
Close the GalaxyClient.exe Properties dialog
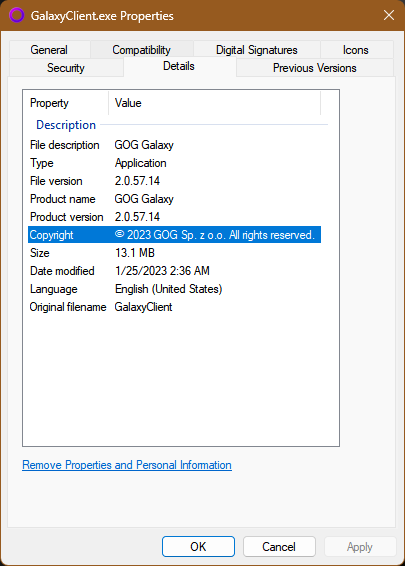[x=389, y=15]
